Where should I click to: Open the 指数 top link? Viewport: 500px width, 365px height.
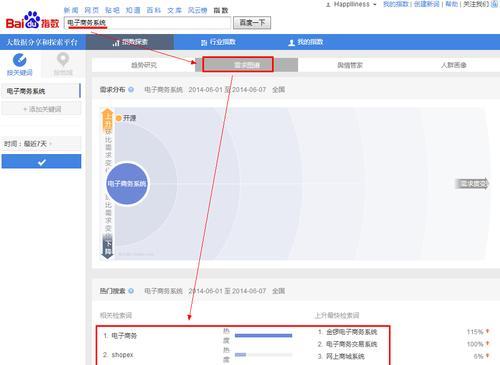(x=221, y=10)
